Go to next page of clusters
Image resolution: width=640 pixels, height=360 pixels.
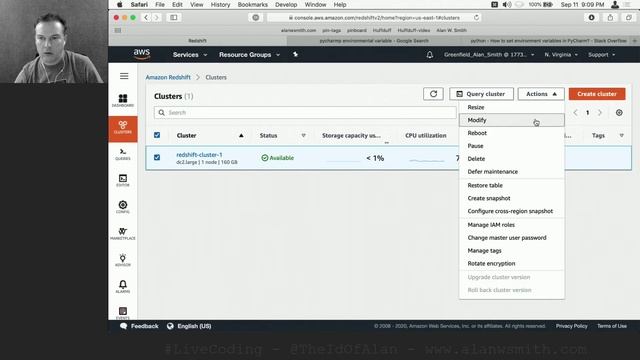point(600,113)
